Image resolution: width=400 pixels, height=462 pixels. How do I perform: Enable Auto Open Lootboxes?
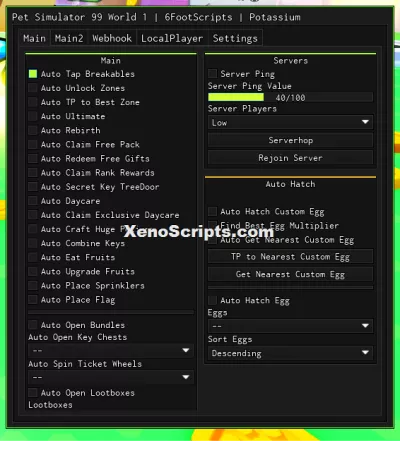[x=33, y=393]
